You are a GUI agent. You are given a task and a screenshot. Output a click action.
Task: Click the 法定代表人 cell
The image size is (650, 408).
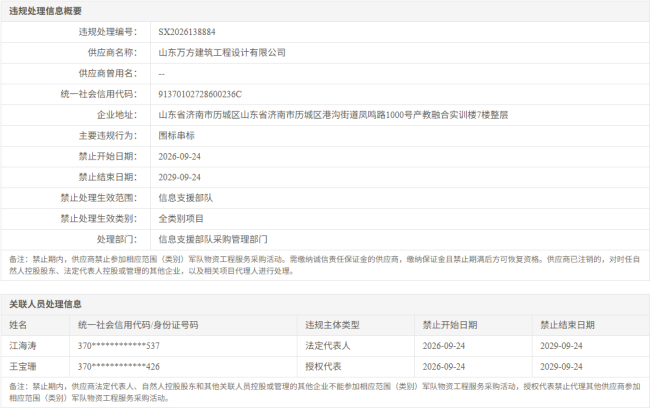pos(328,346)
